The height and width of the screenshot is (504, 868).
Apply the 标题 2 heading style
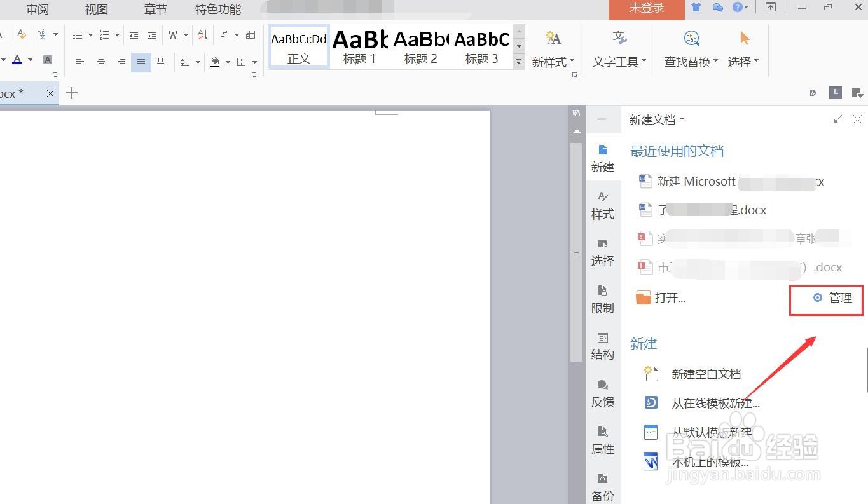tap(421, 47)
